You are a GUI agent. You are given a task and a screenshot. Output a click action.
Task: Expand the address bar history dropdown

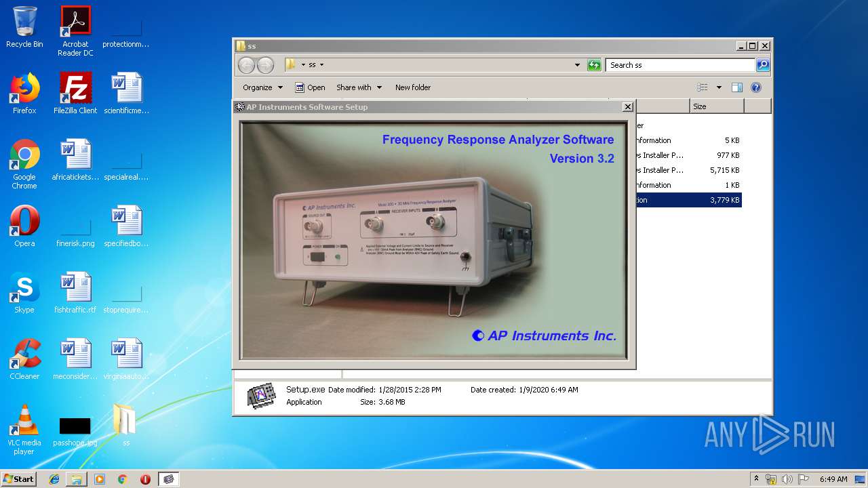577,65
